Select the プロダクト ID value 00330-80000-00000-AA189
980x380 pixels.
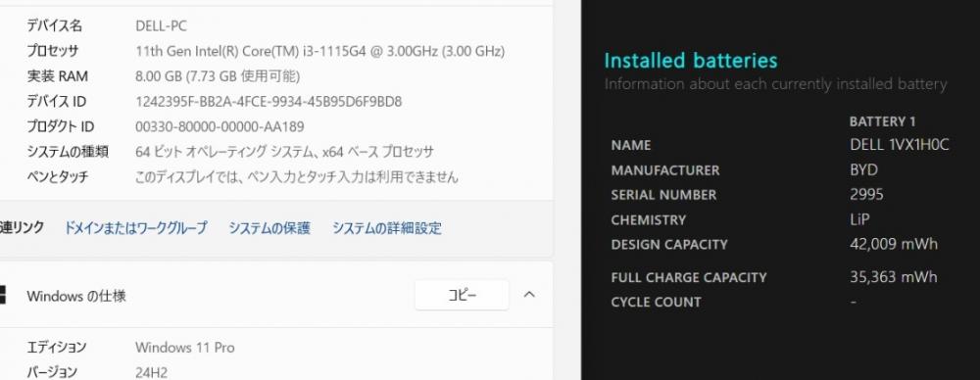(x=220, y=127)
